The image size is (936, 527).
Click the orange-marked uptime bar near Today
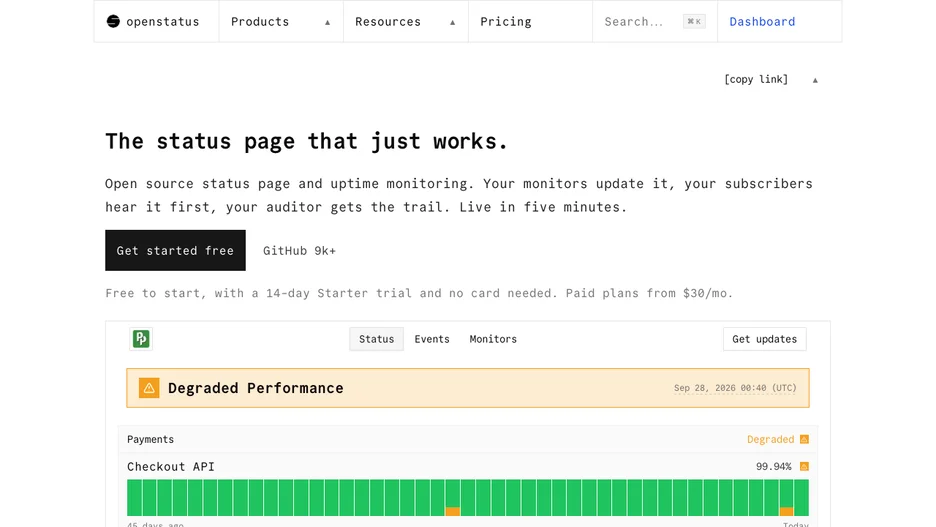pos(786,498)
